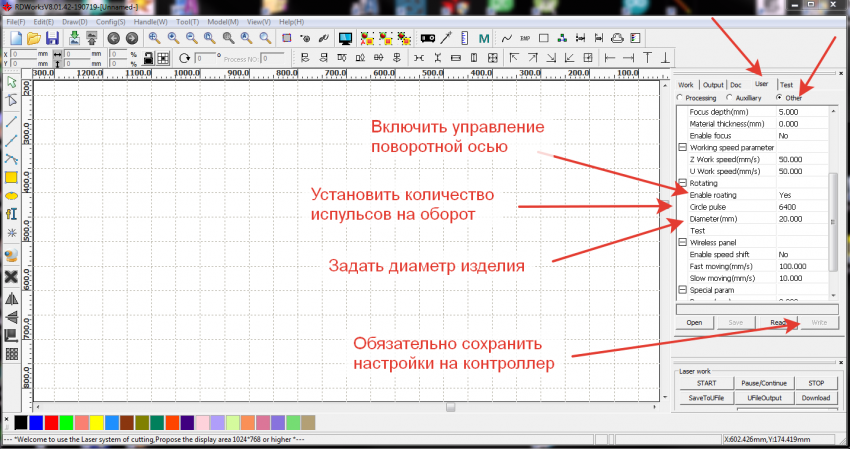Collapse the Working speed parameter group

(x=682, y=147)
